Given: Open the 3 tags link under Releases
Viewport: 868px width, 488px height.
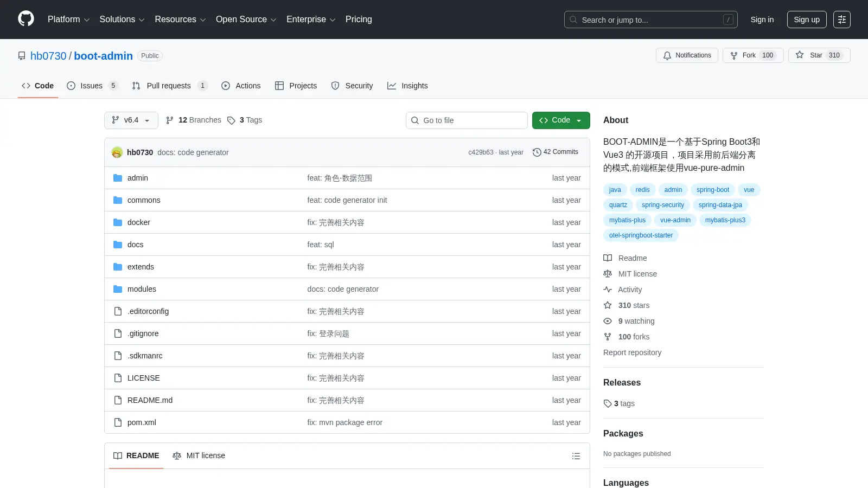Looking at the screenshot, I should point(619,403).
